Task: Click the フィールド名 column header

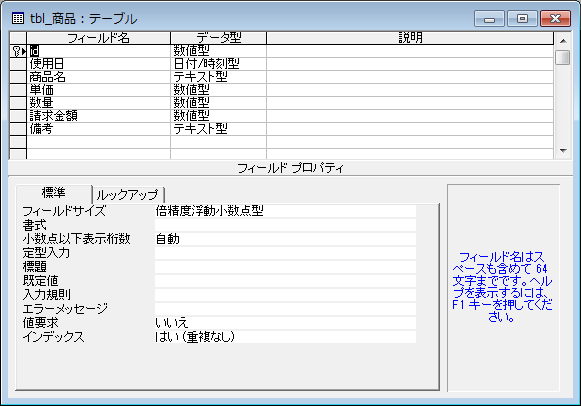Action: coord(99,38)
